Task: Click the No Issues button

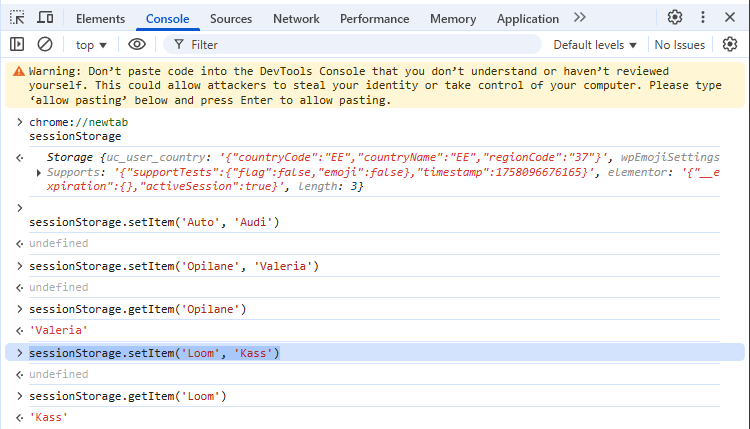Action: (x=679, y=45)
